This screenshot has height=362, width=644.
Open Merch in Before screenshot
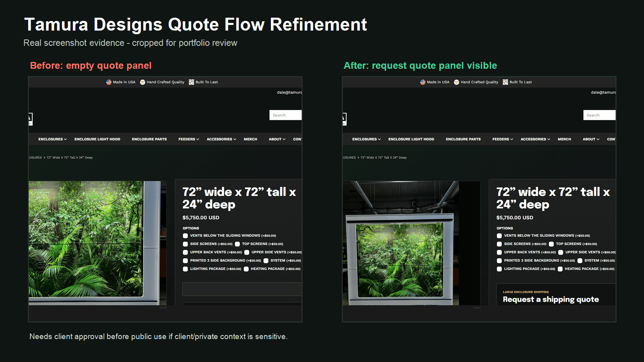[x=250, y=139]
